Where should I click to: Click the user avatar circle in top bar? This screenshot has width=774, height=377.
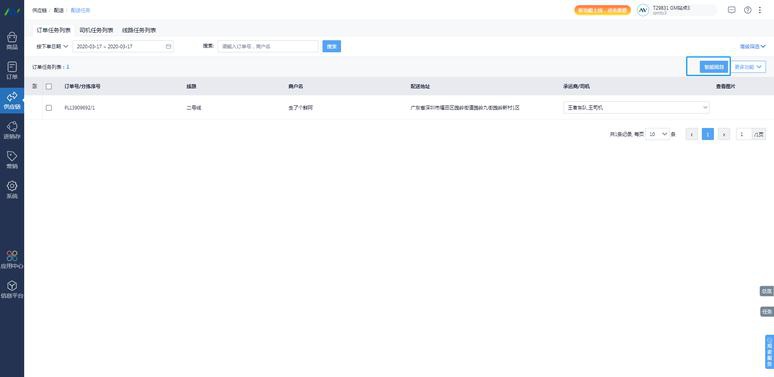coord(643,10)
